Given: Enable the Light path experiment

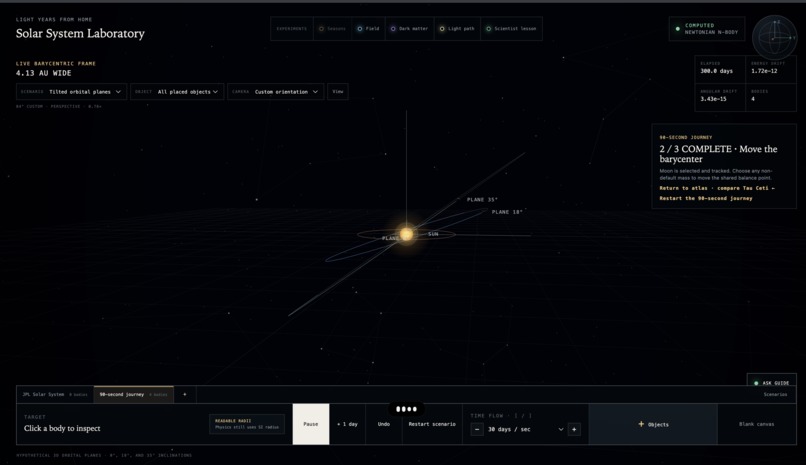Looking at the screenshot, I should point(456,29).
